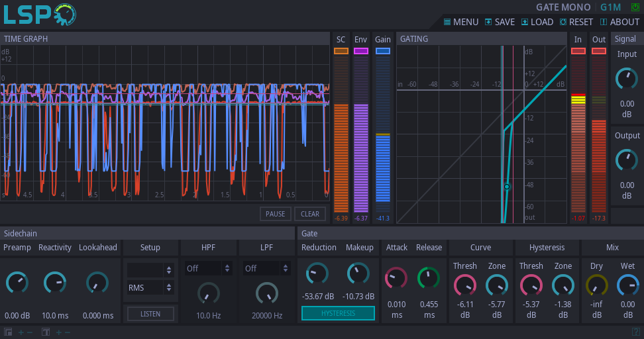Enable the sidechain LISTEN toggle
Image resolution: width=644 pixels, height=339 pixels.
click(150, 314)
